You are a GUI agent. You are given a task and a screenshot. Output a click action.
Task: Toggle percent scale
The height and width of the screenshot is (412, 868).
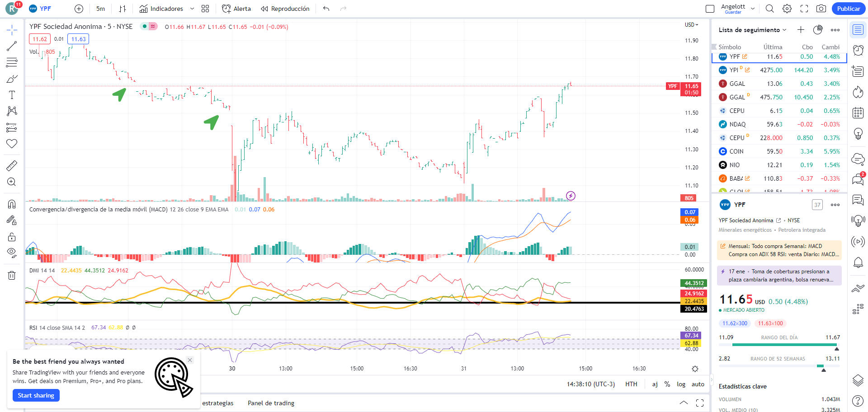pyautogui.click(x=667, y=384)
